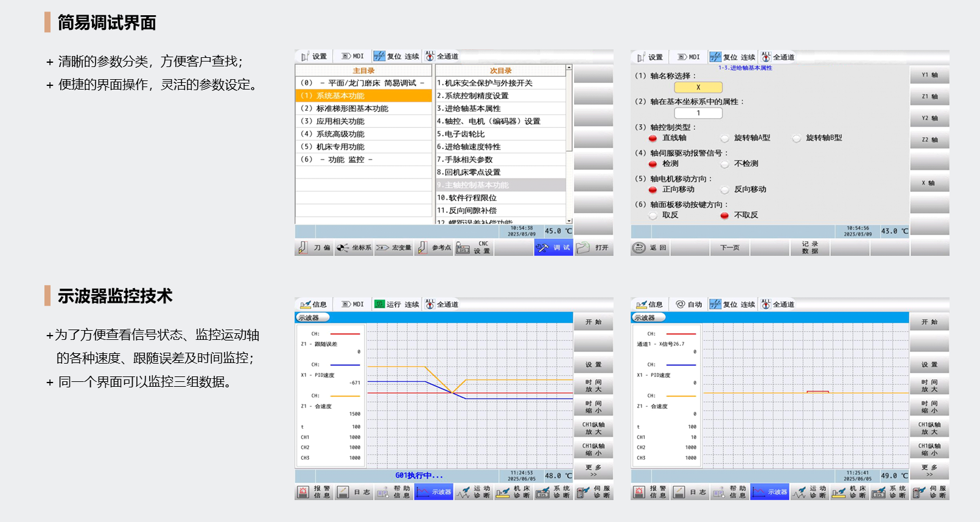The height and width of the screenshot is (522, 980).
Task: Click scroll-up arrow of 次目录 list
Action: point(569,68)
